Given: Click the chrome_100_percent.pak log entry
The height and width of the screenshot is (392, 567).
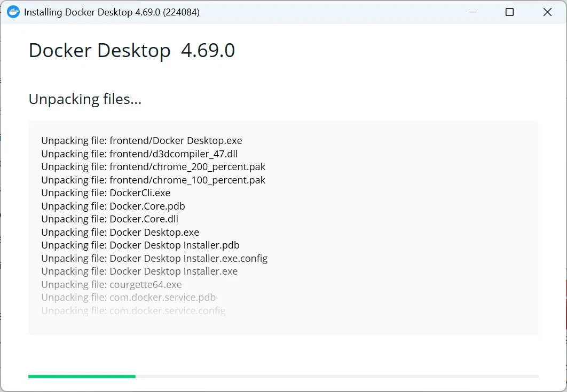Looking at the screenshot, I should tap(153, 180).
